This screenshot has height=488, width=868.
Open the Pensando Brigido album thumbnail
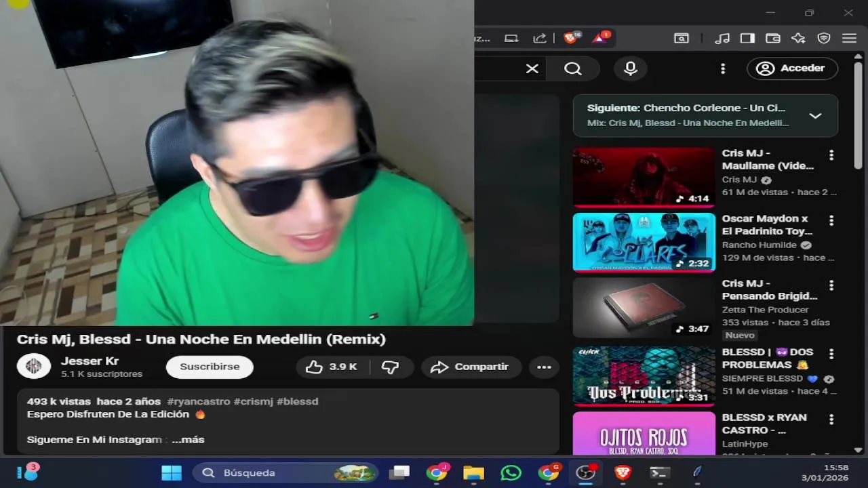(644, 308)
